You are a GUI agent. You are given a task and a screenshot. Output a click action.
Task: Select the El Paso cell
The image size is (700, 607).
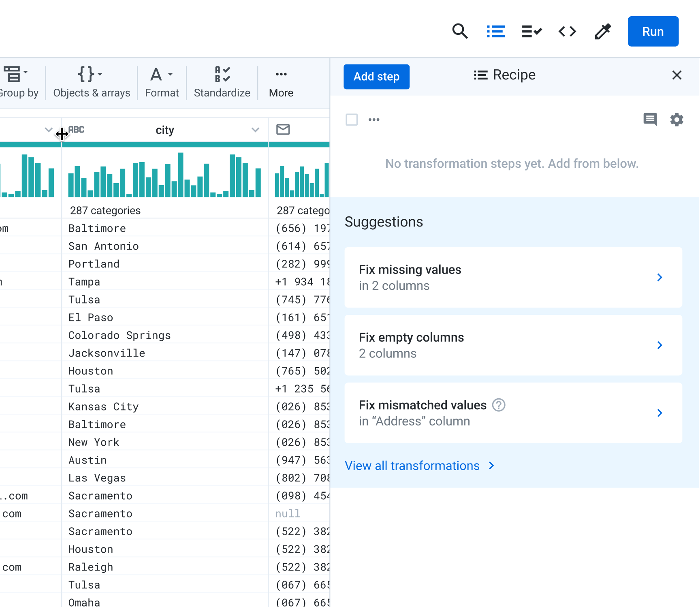165,318
